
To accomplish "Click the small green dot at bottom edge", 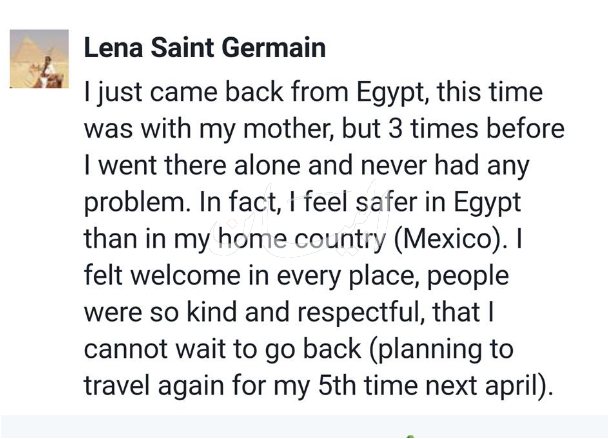I will coord(411,437).
